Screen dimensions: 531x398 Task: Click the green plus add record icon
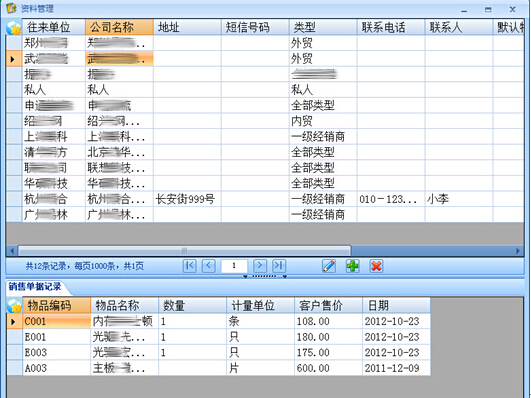coord(353,266)
